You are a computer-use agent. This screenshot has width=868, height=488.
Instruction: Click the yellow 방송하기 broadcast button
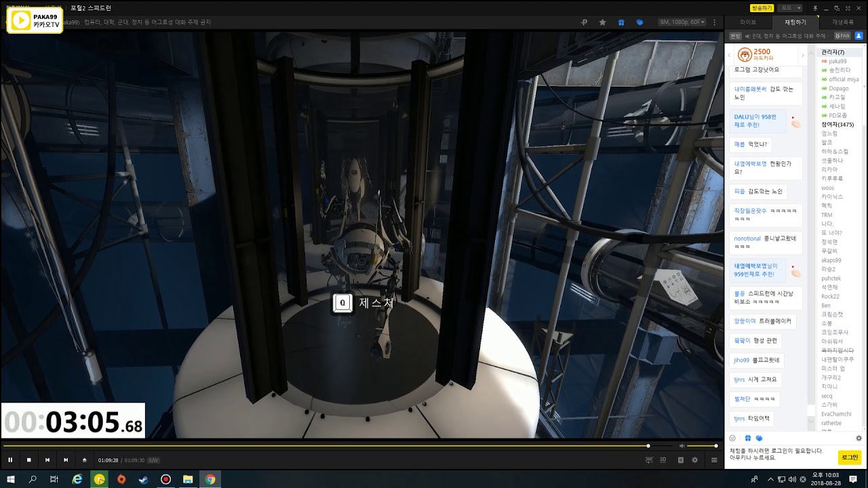762,8
